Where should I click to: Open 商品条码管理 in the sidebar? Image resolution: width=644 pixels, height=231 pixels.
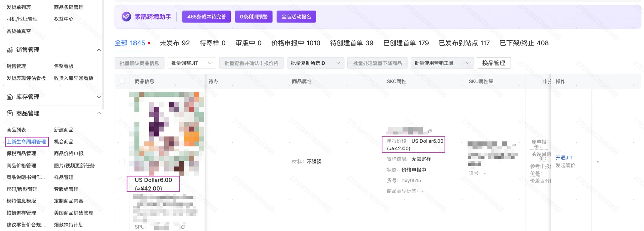coord(69,7)
